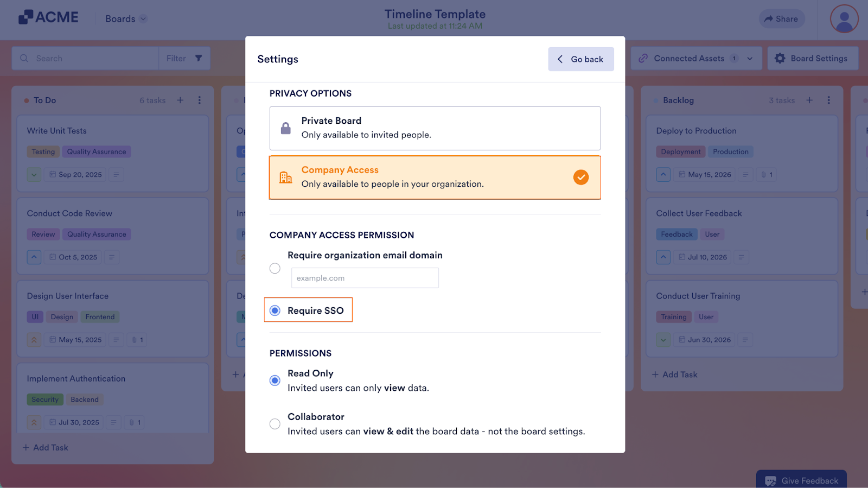Click the ACME logo
The height and width of the screenshot is (488, 868).
tap(47, 17)
